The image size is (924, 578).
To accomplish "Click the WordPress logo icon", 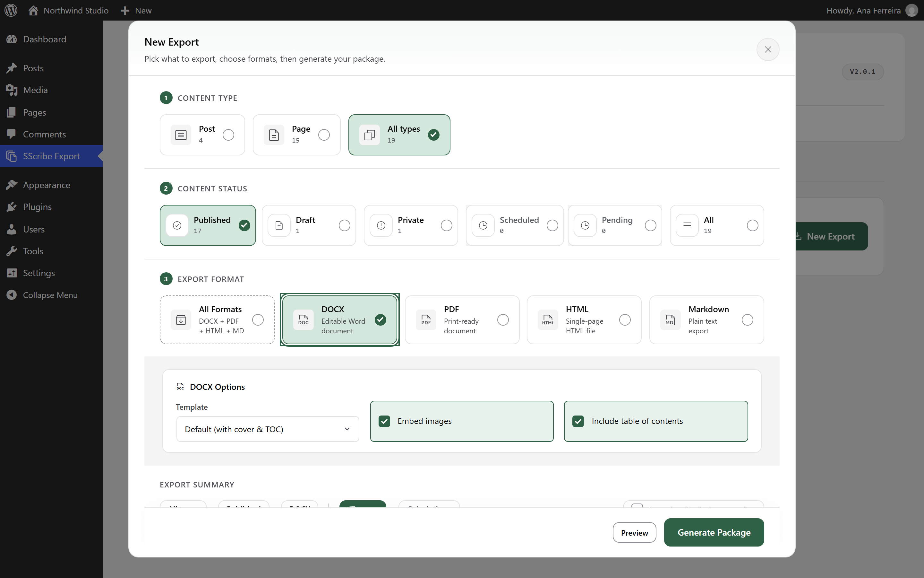I will tap(11, 10).
